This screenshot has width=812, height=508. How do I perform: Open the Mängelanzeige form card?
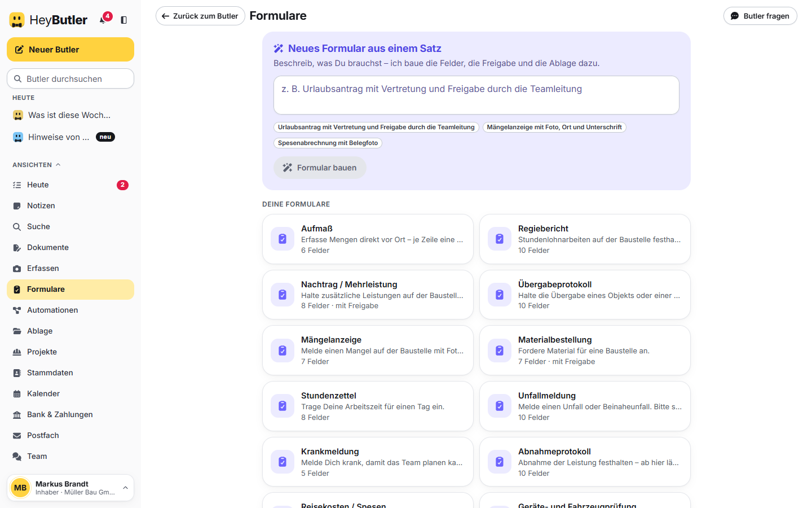point(368,350)
